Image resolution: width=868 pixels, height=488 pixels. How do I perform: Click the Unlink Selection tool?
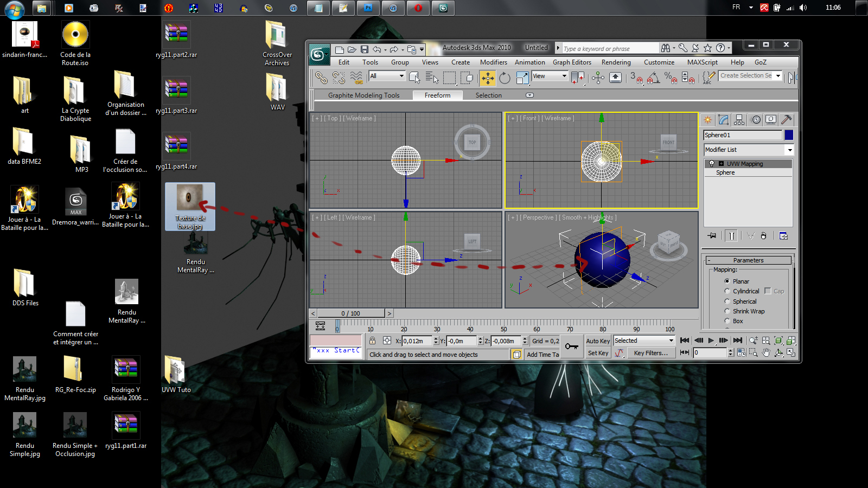pos(339,78)
